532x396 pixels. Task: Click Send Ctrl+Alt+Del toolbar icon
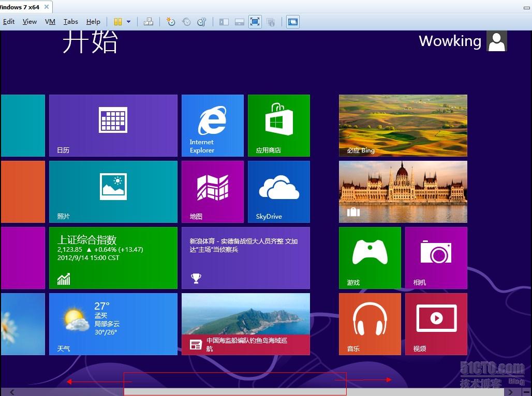coord(149,22)
